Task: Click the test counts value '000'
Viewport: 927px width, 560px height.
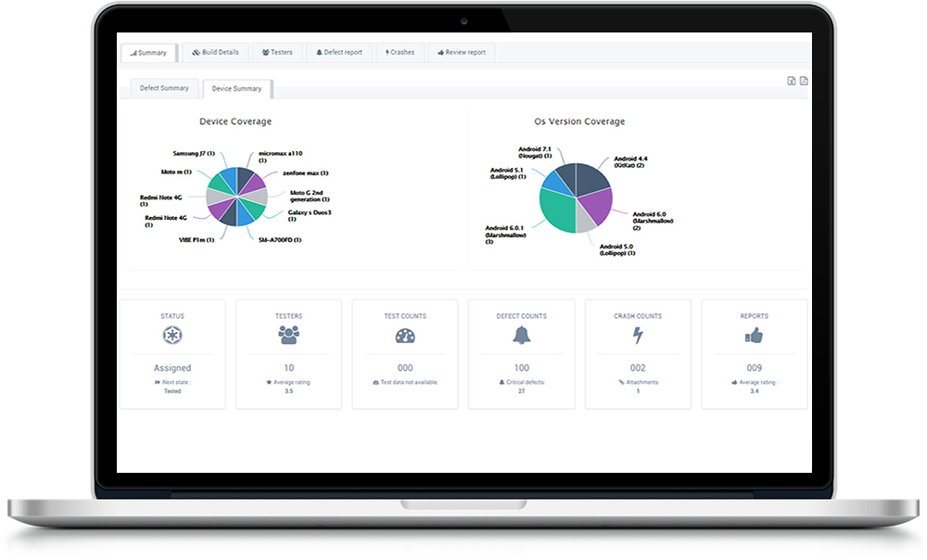Action: [x=405, y=368]
